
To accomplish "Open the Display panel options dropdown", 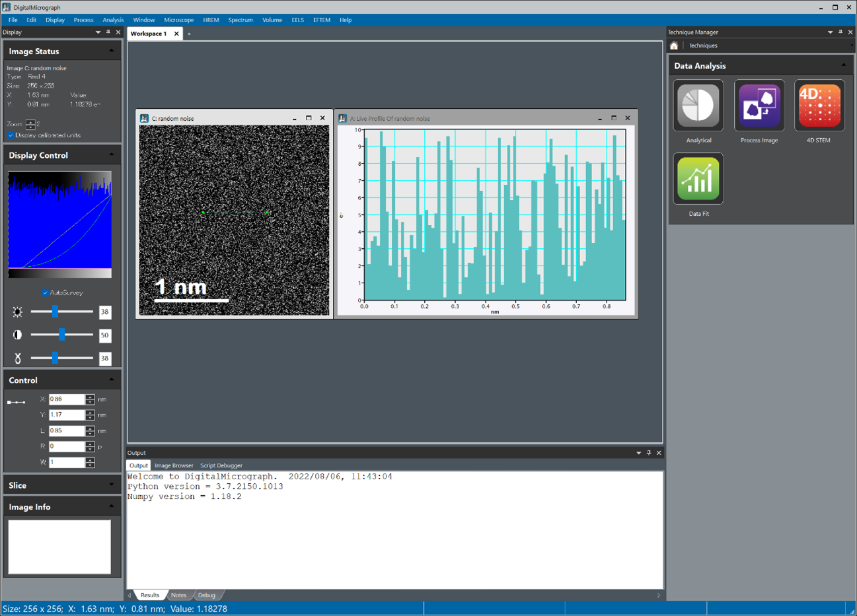I will (x=98, y=32).
